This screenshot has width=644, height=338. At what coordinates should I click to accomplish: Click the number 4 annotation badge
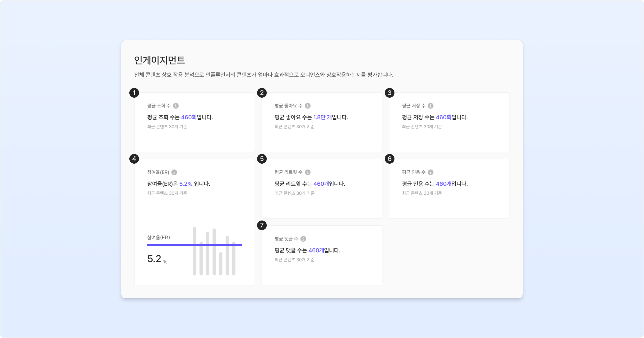click(134, 159)
